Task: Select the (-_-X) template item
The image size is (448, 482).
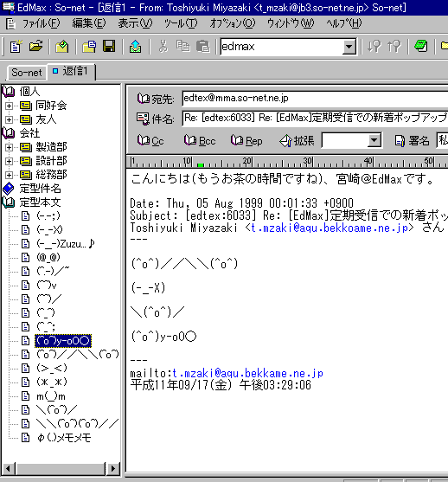Action: [49, 230]
